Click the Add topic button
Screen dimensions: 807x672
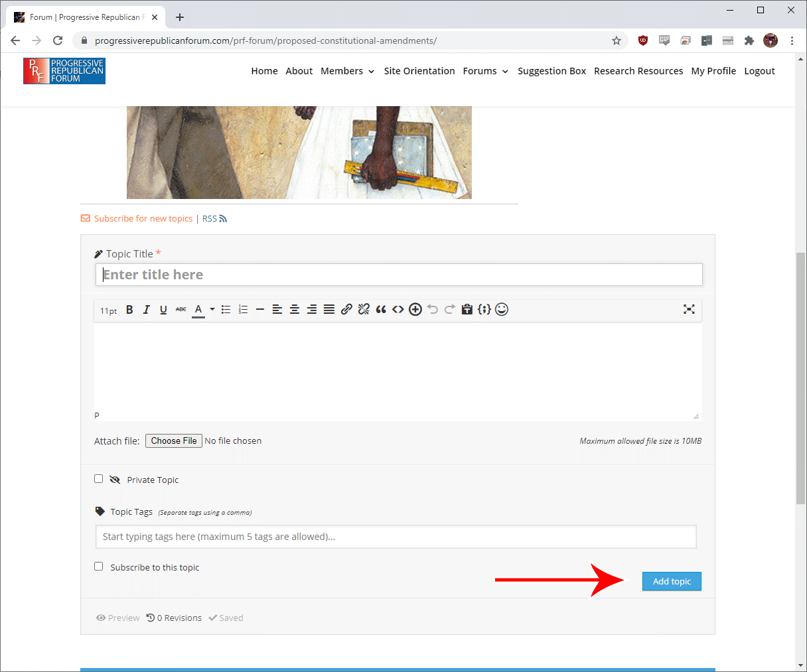point(671,581)
